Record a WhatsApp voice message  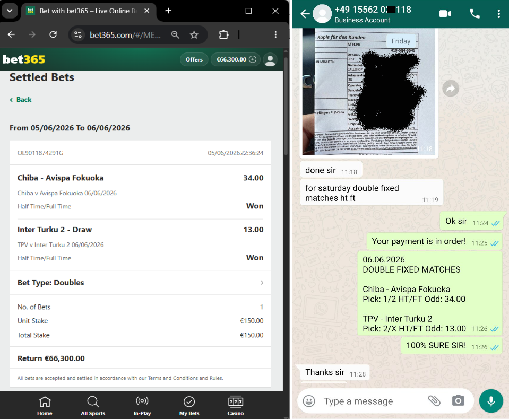[x=491, y=401]
